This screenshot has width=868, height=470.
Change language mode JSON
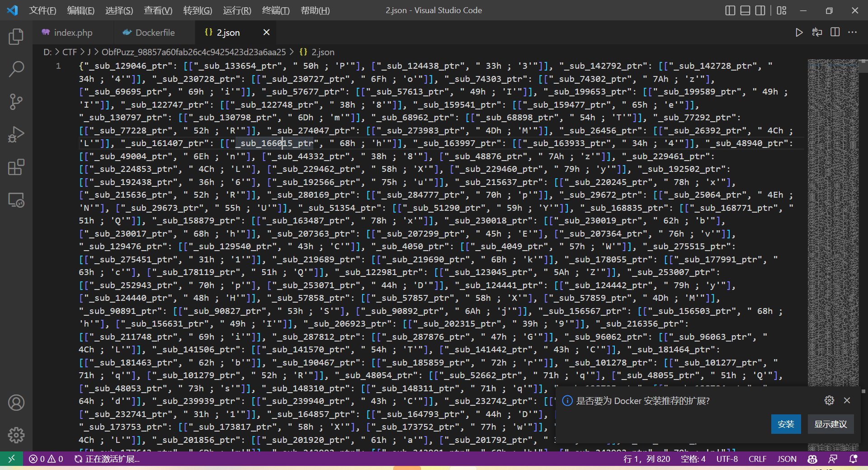coord(787,459)
